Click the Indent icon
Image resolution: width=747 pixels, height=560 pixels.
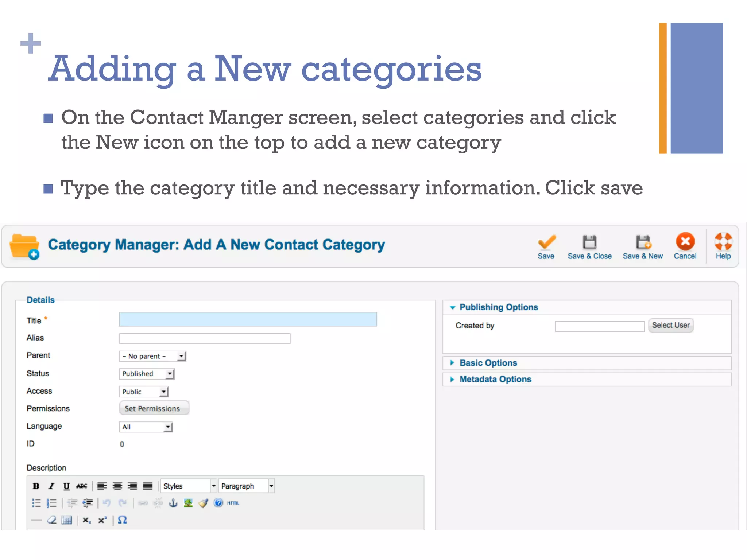pos(88,503)
